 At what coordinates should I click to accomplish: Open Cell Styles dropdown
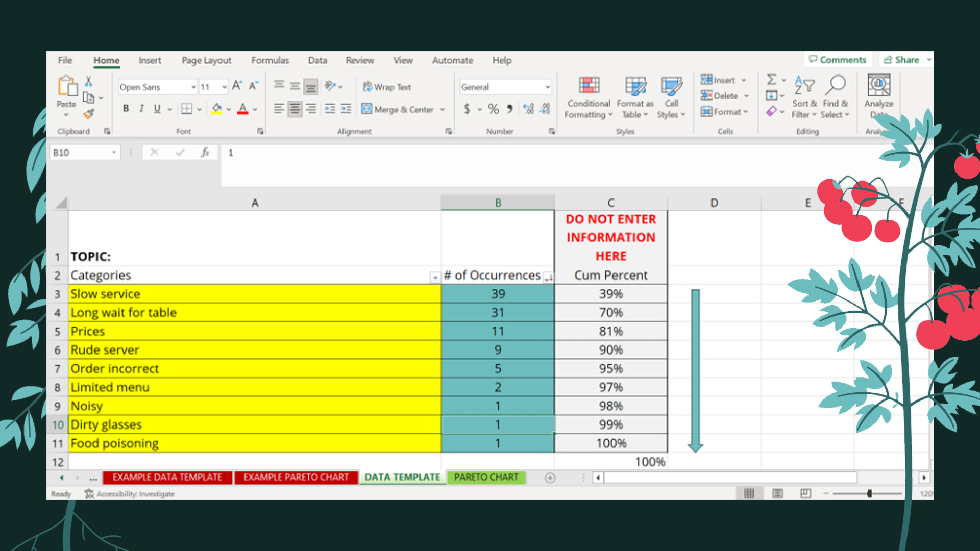(671, 97)
